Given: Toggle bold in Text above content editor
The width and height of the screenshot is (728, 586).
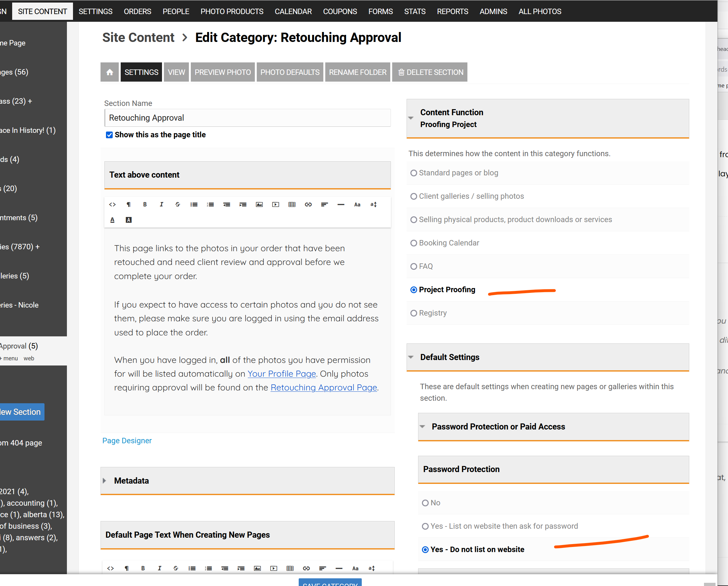Looking at the screenshot, I should [x=145, y=205].
